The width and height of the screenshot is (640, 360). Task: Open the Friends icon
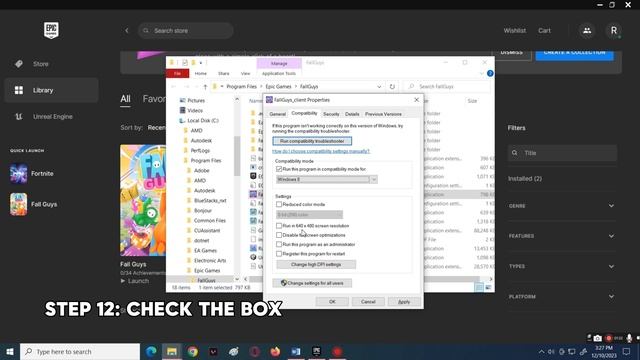[587, 31]
